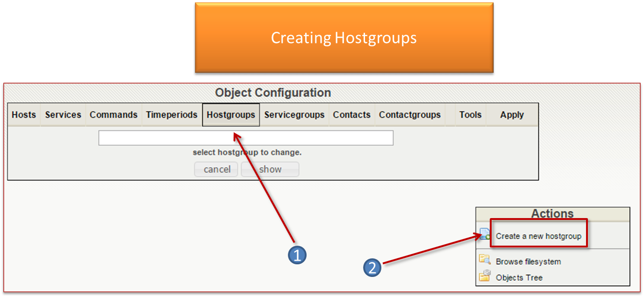Open the Objects Tree link
Image resolution: width=644 pixels, height=297 pixels.
[519, 277]
